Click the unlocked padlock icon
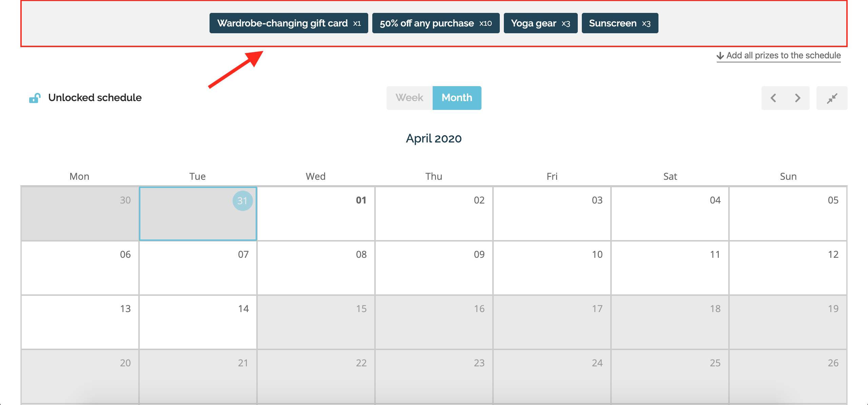 (x=35, y=98)
